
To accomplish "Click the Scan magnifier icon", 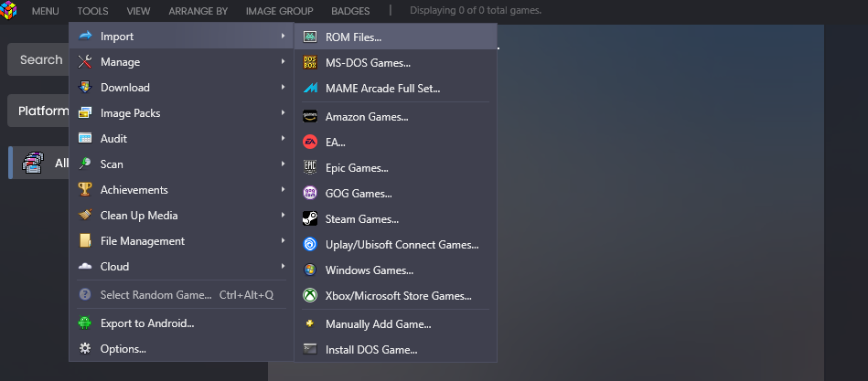I will pyautogui.click(x=85, y=164).
